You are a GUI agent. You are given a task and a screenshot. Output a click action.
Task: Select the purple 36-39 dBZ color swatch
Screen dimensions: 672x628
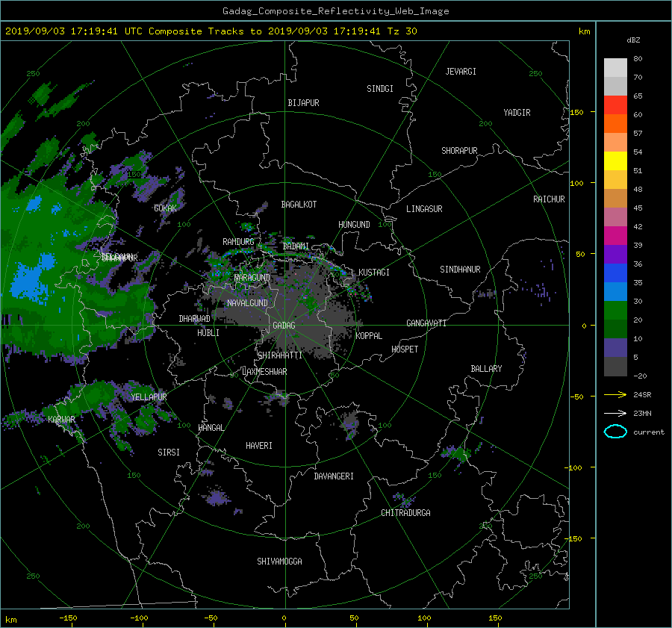pyautogui.click(x=615, y=255)
